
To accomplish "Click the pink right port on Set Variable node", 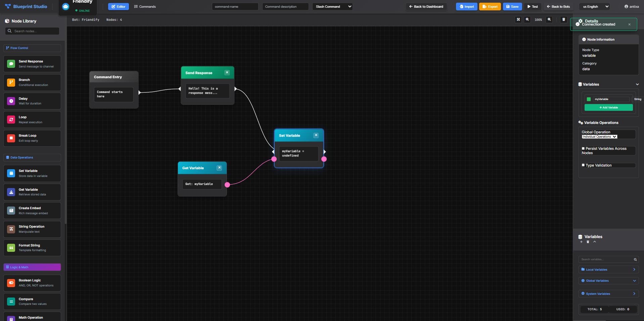I will click(324, 159).
